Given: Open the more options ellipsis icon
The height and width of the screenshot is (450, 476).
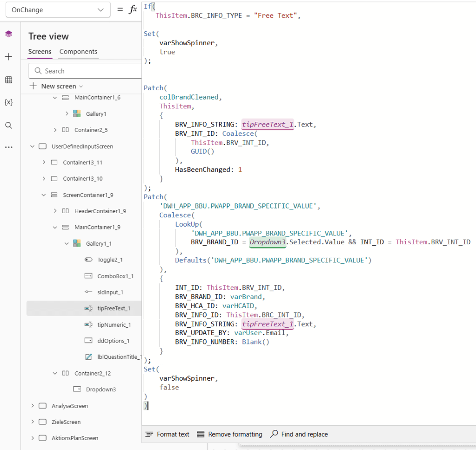Looking at the screenshot, I should (x=8, y=147).
